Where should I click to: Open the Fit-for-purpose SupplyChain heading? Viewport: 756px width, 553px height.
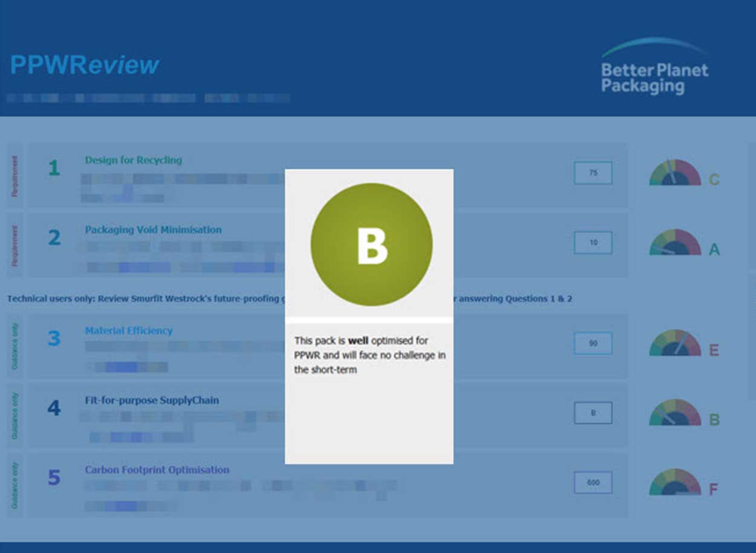click(x=152, y=401)
